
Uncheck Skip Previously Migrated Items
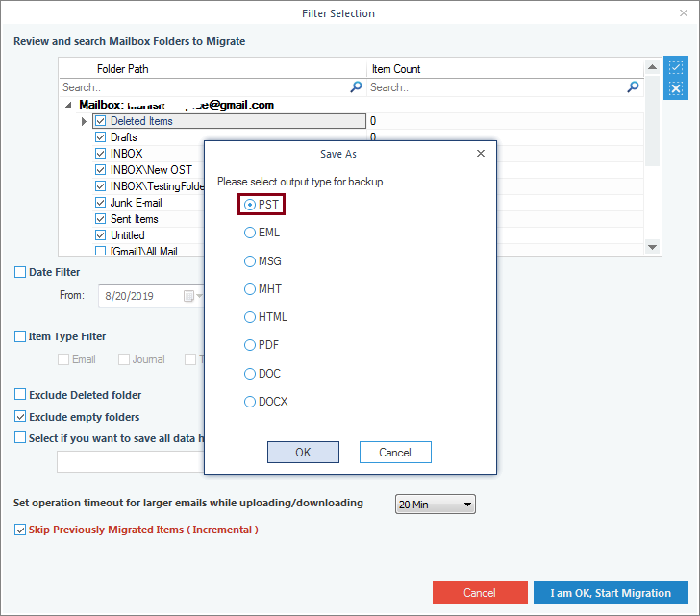(x=20, y=530)
